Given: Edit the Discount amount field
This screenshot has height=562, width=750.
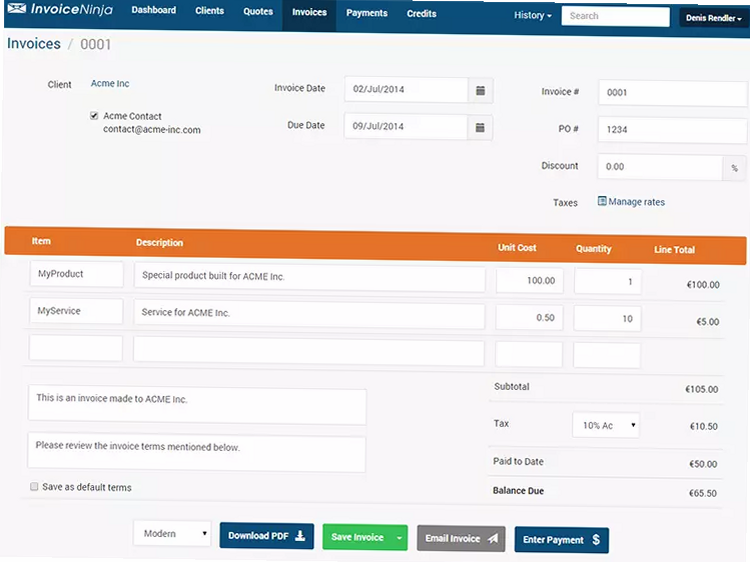Looking at the screenshot, I should (660, 167).
